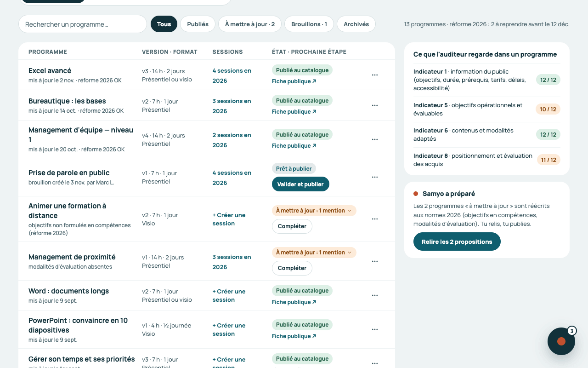
Task: Click Compléter for Management de proximité
Action: (x=292, y=268)
